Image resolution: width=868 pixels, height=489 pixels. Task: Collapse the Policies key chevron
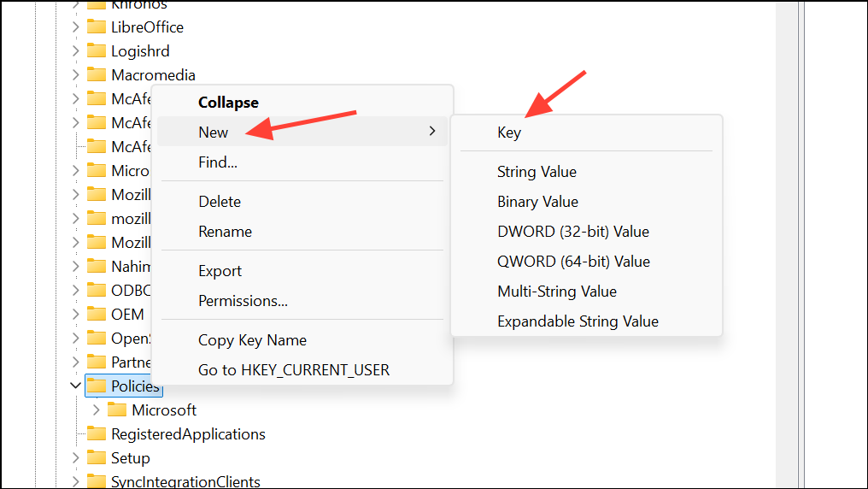[76, 386]
